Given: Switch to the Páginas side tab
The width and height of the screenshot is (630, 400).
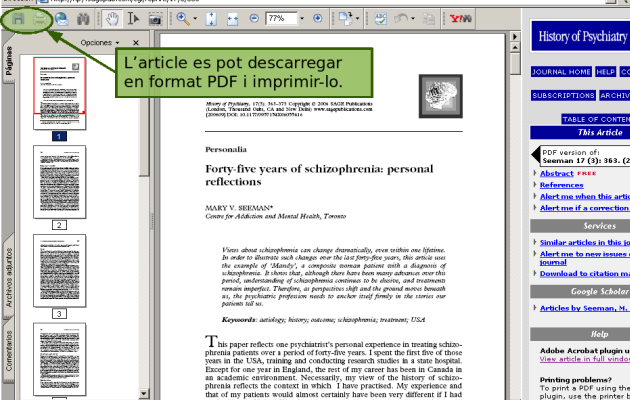Looking at the screenshot, I should click(8, 61).
